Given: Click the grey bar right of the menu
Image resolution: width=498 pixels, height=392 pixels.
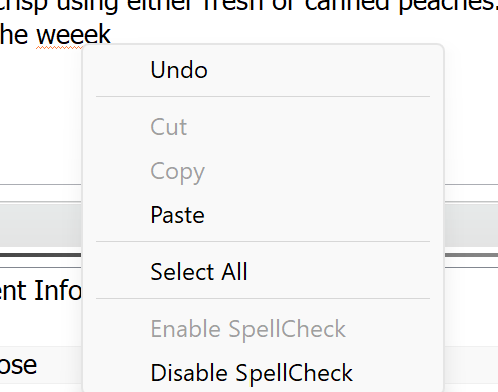Looking at the screenshot, I should click(x=471, y=225).
